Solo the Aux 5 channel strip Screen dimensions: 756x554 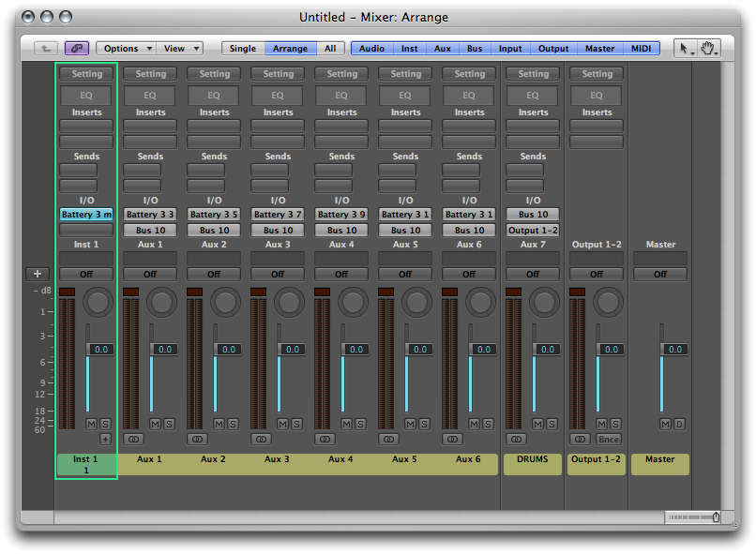click(x=424, y=424)
